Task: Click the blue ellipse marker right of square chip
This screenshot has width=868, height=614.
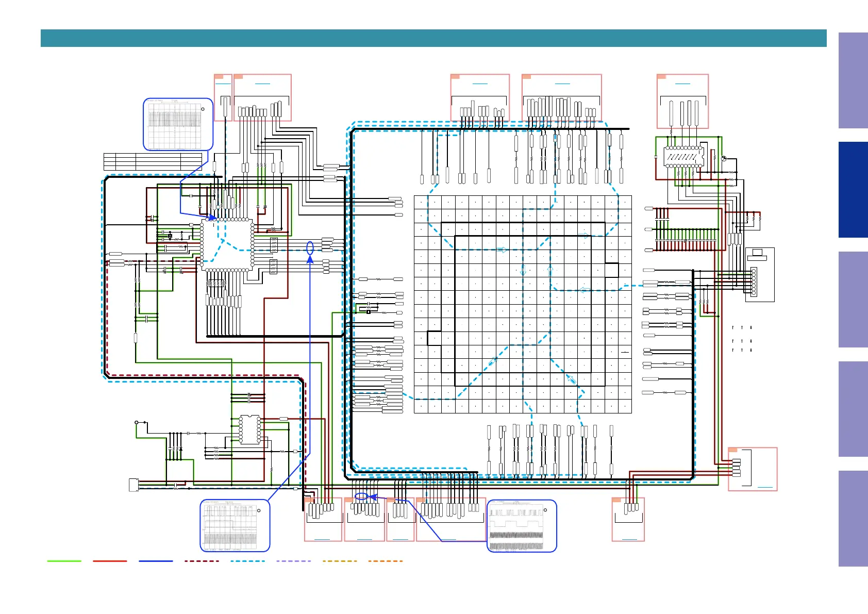Action: coord(310,248)
